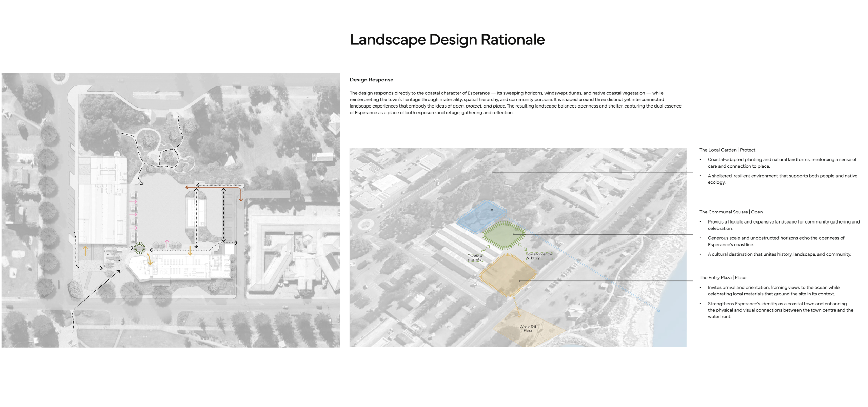Click 'The Local Garden | Protect' heading
This screenshot has height=407, width=868.
click(x=727, y=150)
